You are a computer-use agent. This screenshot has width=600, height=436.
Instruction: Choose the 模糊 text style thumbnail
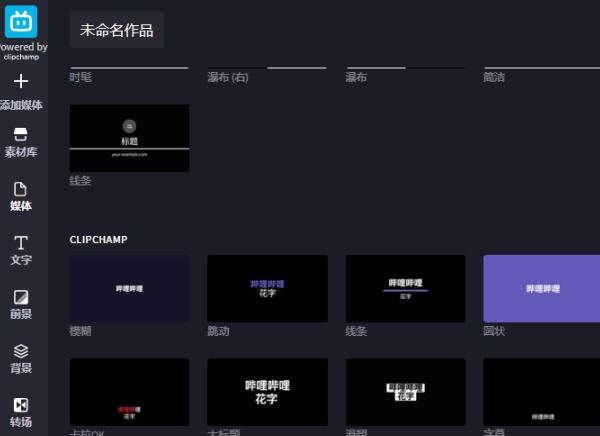pos(129,288)
